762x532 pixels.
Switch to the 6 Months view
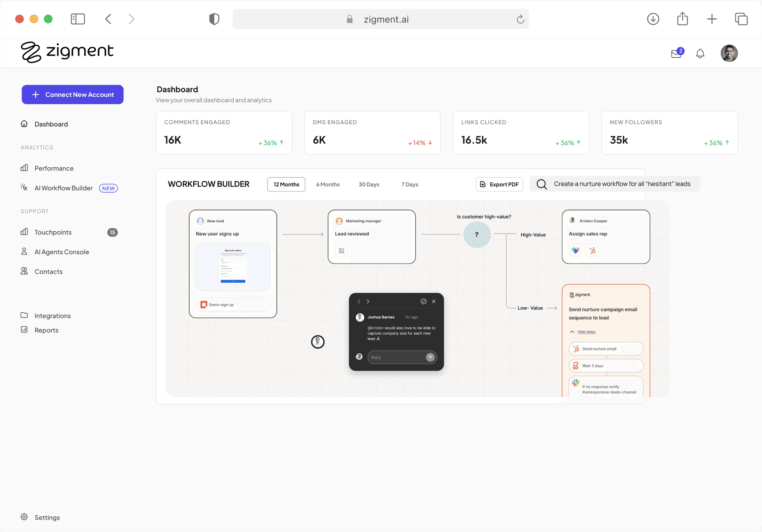coord(328,184)
